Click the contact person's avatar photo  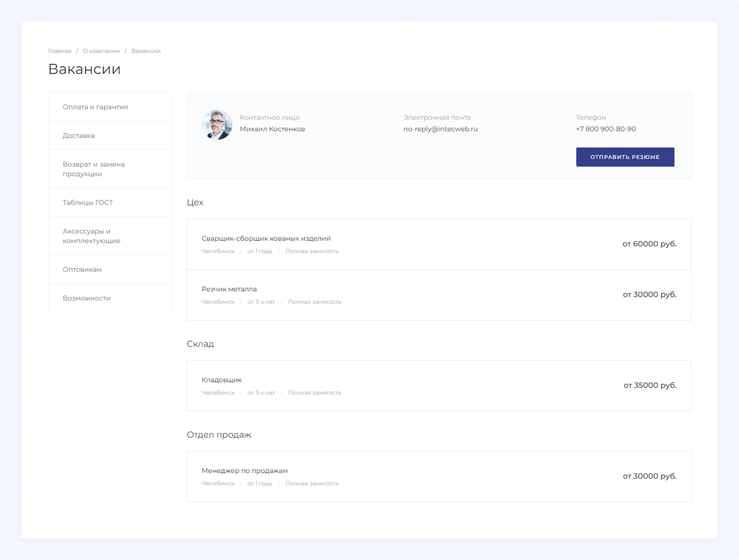(x=217, y=124)
